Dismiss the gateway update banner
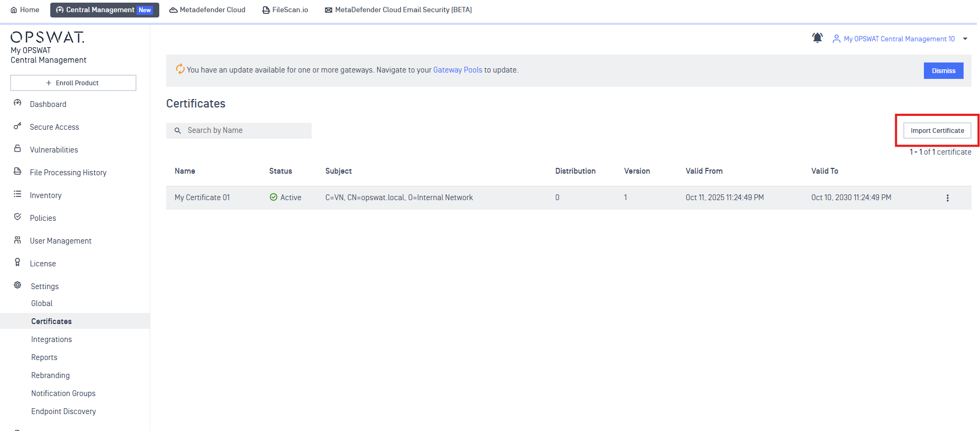 (x=943, y=70)
